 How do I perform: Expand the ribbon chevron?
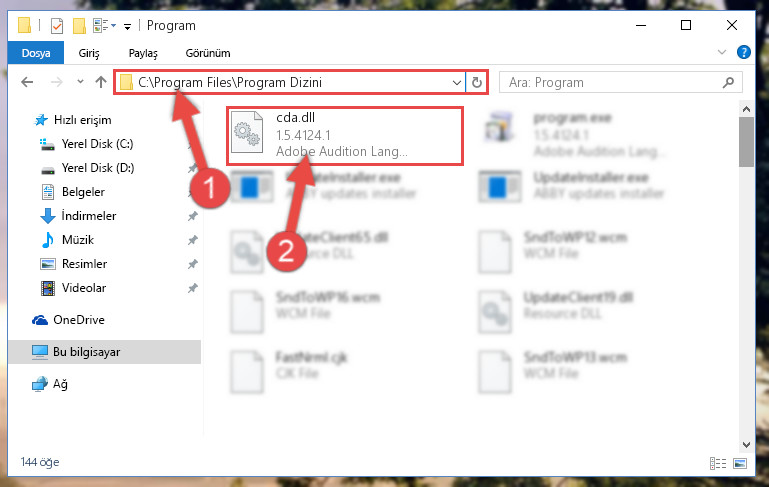[721, 52]
